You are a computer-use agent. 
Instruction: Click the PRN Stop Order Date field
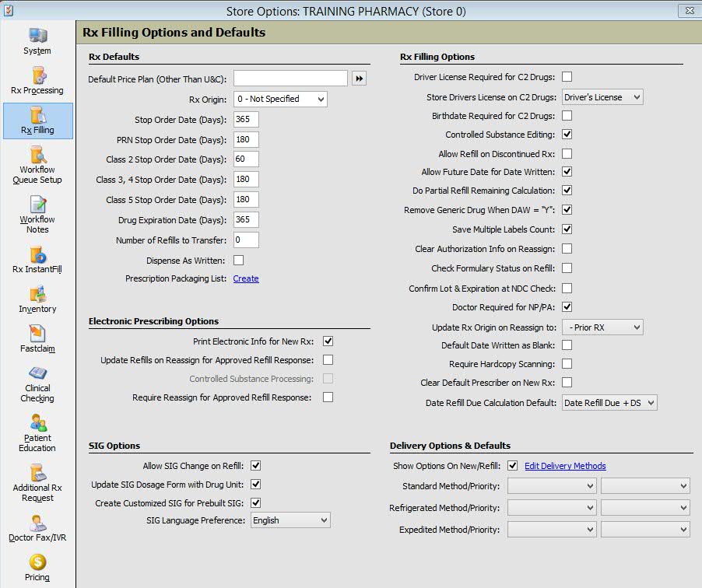(x=246, y=140)
